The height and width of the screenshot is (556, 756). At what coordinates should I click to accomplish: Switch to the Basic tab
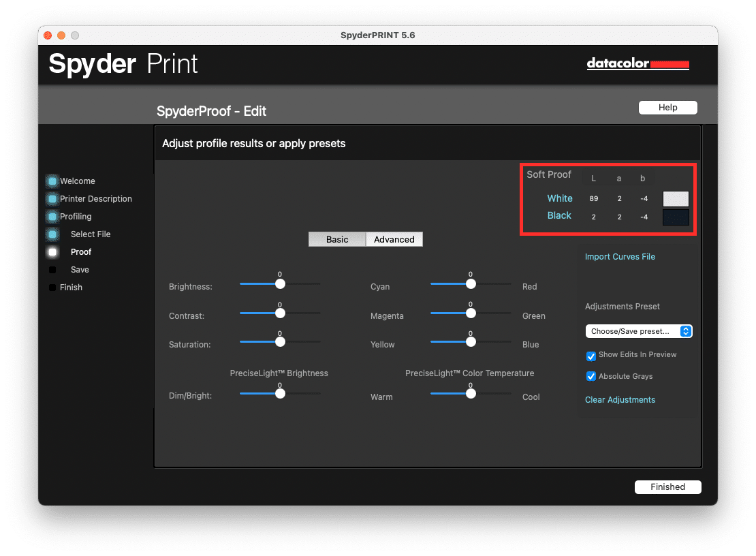click(x=336, y=239)
